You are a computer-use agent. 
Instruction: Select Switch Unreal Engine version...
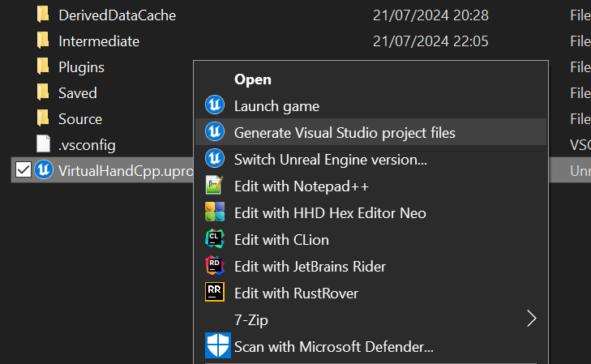tap(370, 159)
